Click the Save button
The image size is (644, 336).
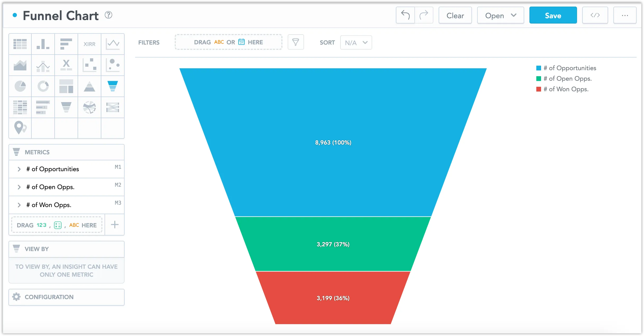click(553, 15)
